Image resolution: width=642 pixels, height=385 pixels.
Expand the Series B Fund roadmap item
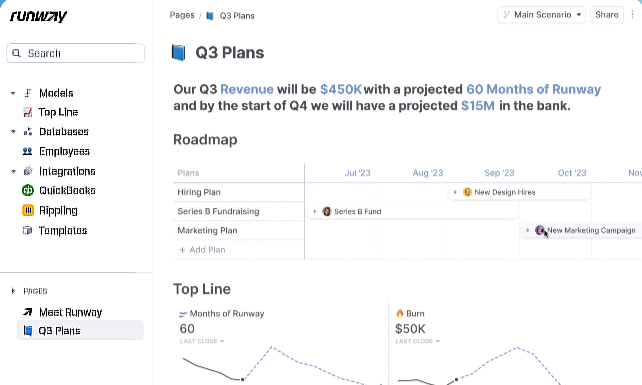(314, 211)
